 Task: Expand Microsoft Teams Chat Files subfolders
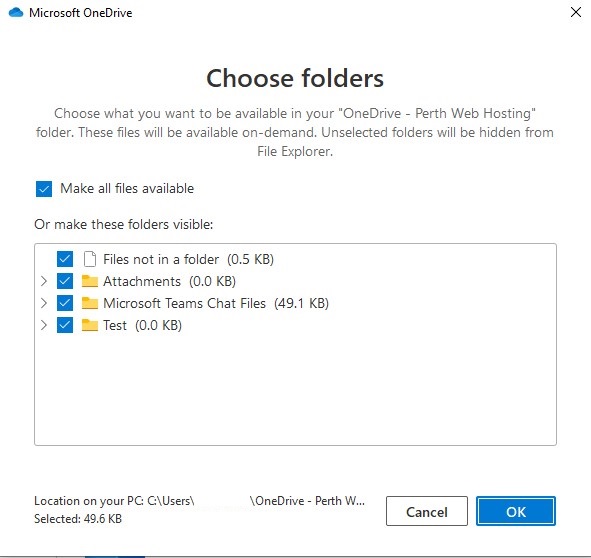coord(44,303)
